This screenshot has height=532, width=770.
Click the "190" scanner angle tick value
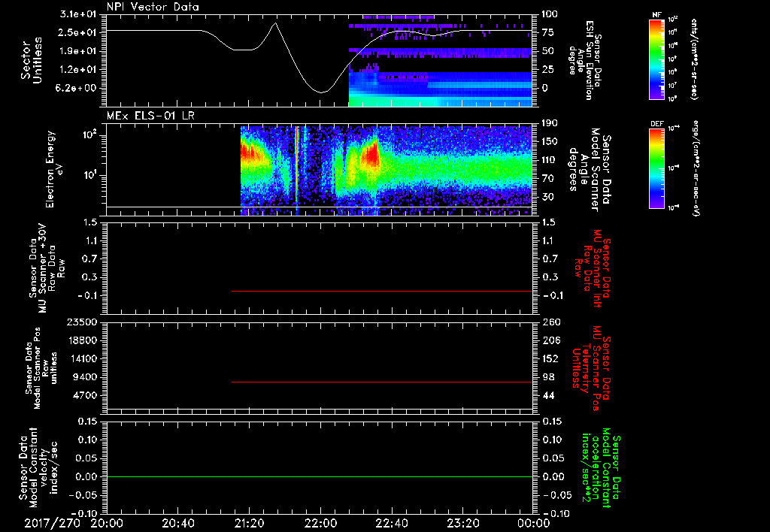551,123
